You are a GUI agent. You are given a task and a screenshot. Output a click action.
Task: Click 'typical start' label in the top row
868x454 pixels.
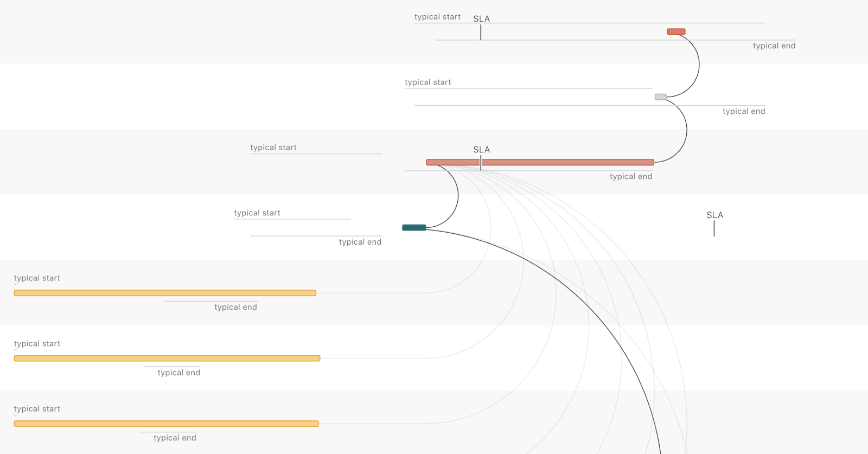tap(437, 17)
